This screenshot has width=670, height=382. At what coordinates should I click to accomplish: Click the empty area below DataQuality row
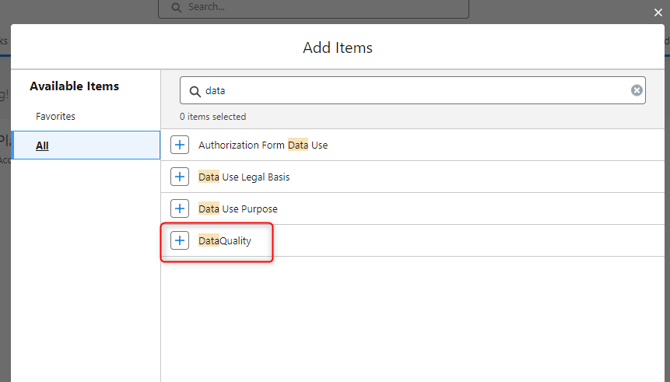(412, 318)
